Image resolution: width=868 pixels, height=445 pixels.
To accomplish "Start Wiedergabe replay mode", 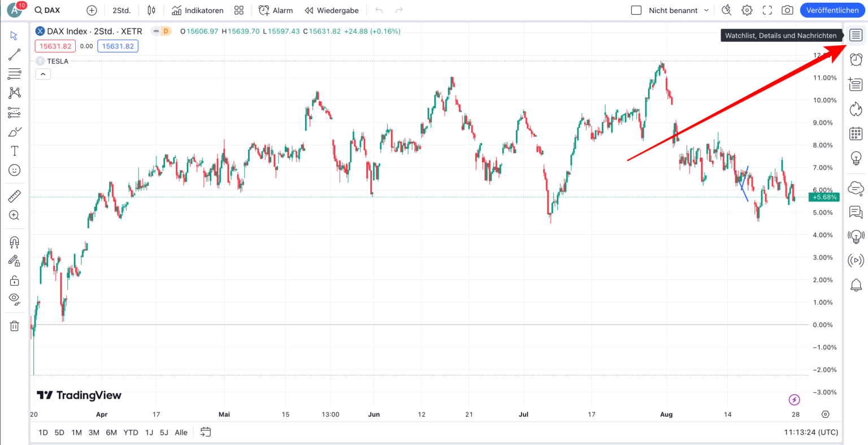I will click(331, 10).
